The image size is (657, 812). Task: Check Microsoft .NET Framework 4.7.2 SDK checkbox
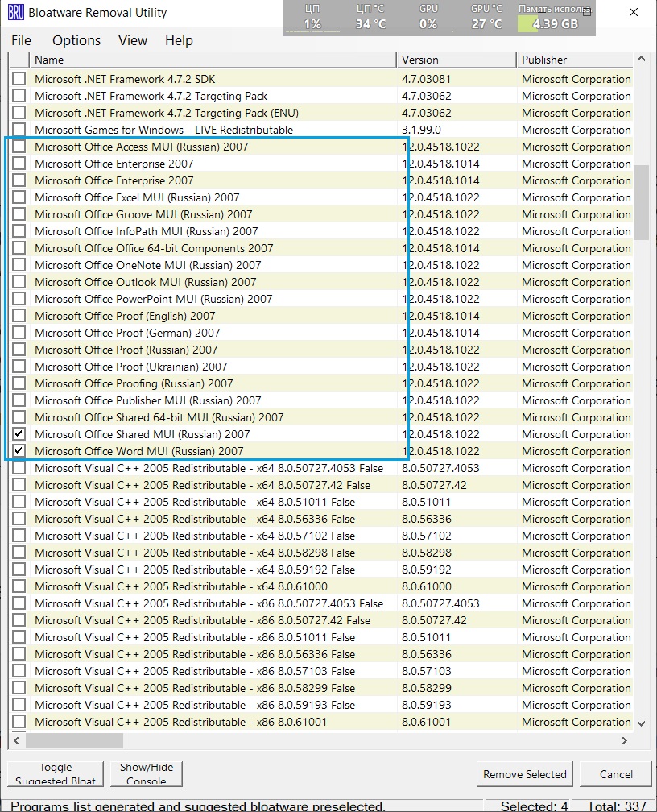[x=19, y=79]
